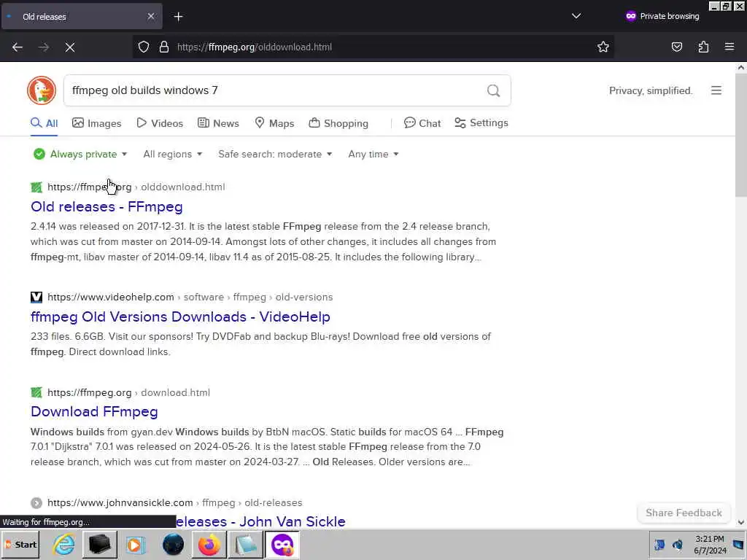Click the taskbar clock
The image size is (747, 560).
tap(710, 544)
